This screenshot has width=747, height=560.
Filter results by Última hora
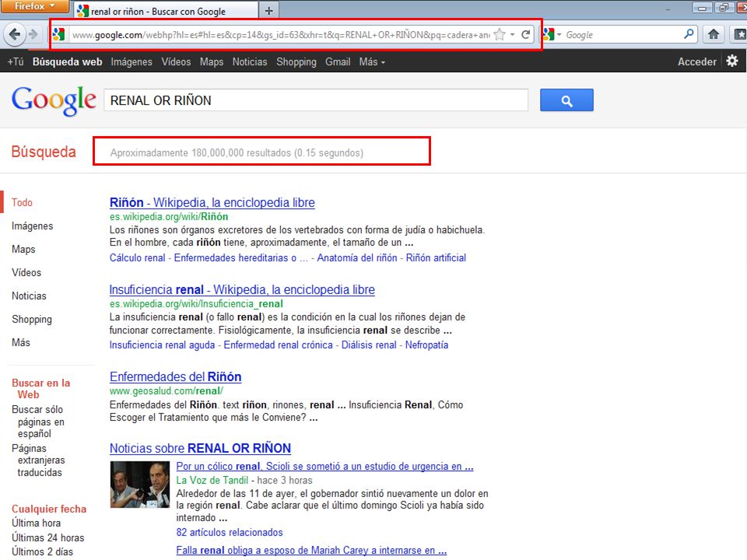pos(37,523)
